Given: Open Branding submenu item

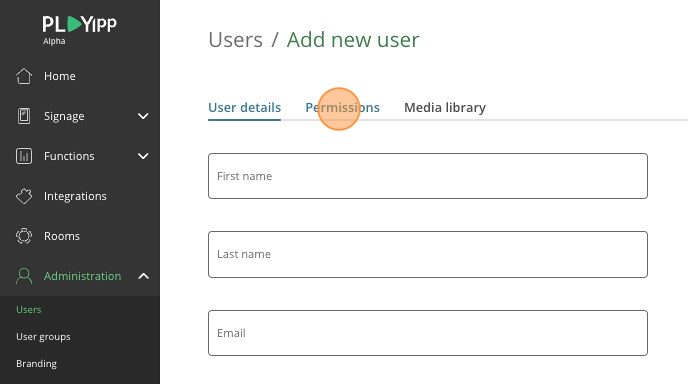Looking at the screenshot, I should [36, 364].
